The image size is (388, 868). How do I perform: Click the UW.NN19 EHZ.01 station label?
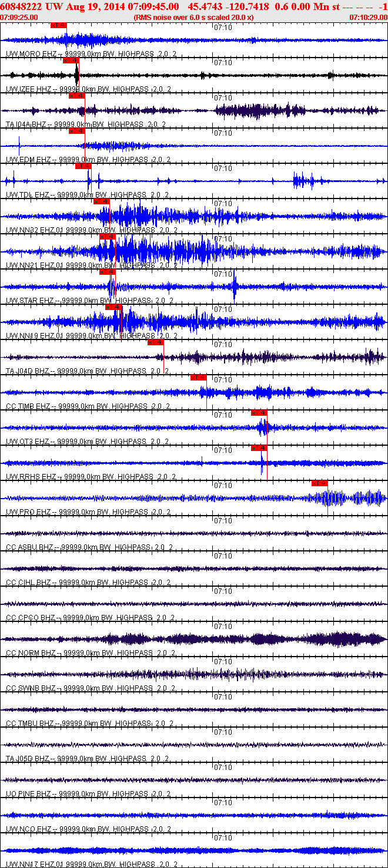(x=34, y=336)
